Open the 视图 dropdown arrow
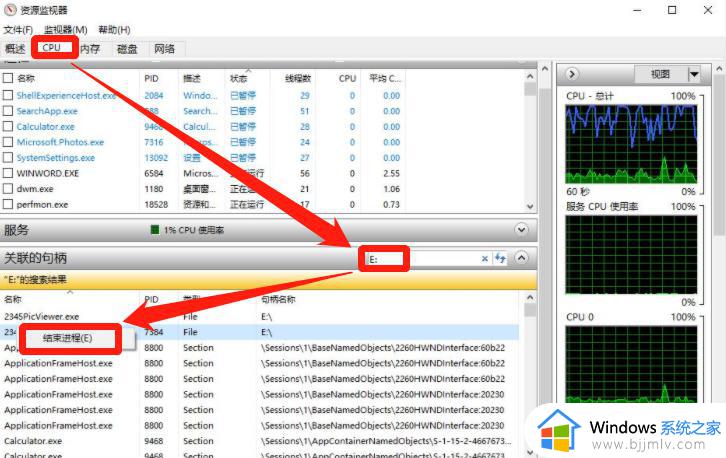This screenshot has width=726, height=458. 695,74
